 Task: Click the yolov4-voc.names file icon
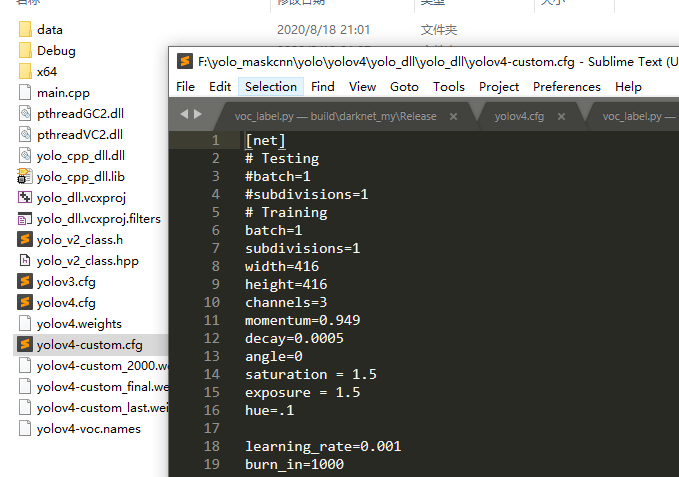pos(25,429)
